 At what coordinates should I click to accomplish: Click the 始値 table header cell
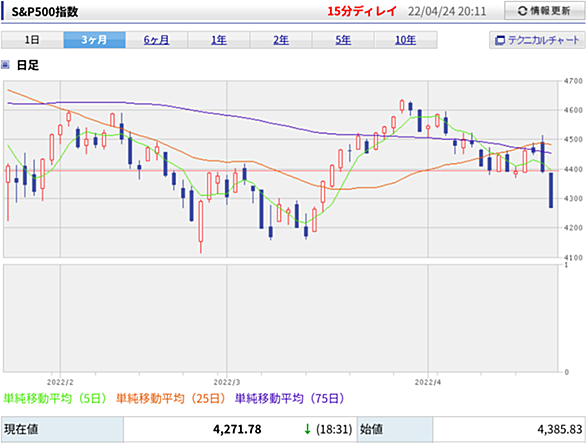[395, 429]
